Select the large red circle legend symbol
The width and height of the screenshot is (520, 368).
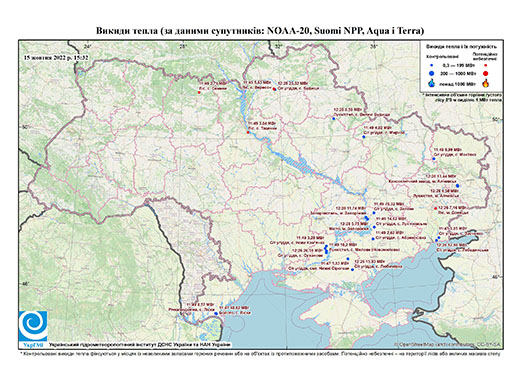coord(486,73)
